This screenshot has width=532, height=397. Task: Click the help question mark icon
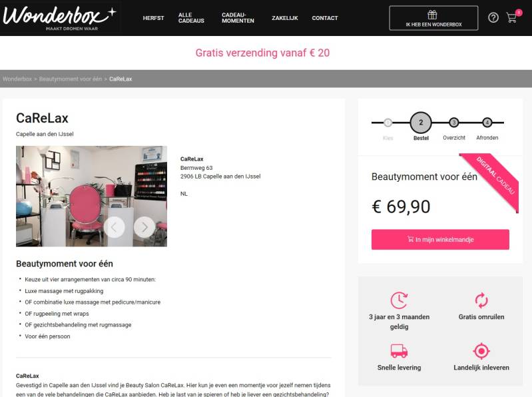[x=493, y=17]
